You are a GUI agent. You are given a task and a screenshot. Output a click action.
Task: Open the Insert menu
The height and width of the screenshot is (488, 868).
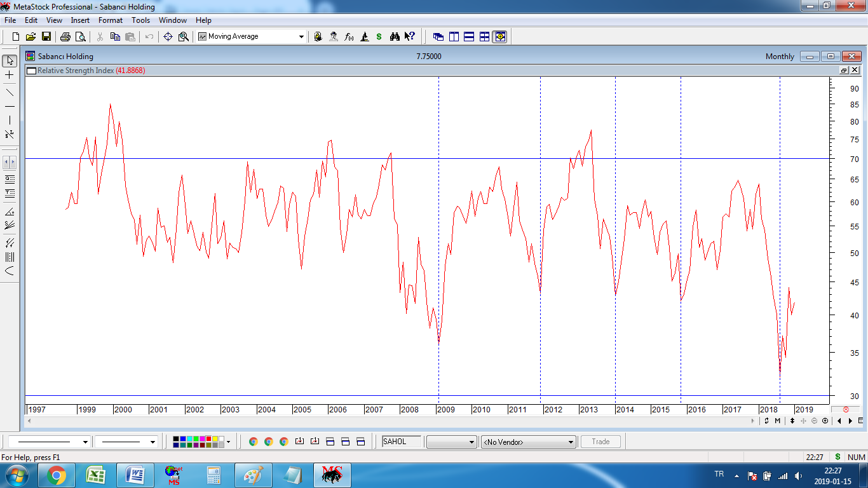point(80,20)
